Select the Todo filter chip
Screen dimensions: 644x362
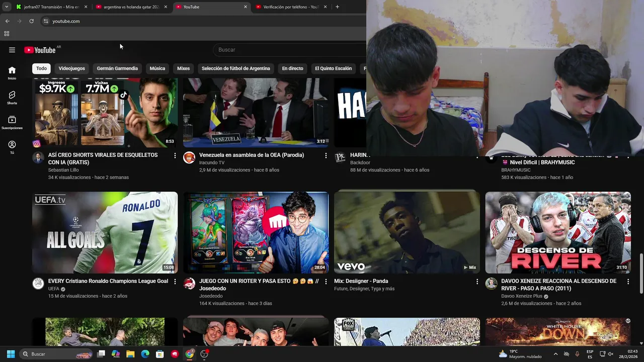pyautogui.click(x=41, y=68)
